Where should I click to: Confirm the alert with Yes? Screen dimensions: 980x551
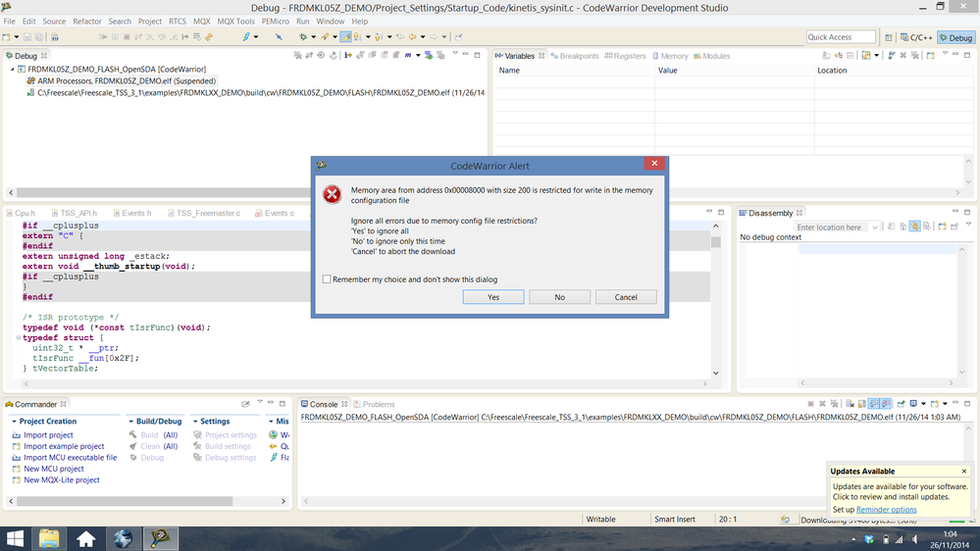click(493, 297)
